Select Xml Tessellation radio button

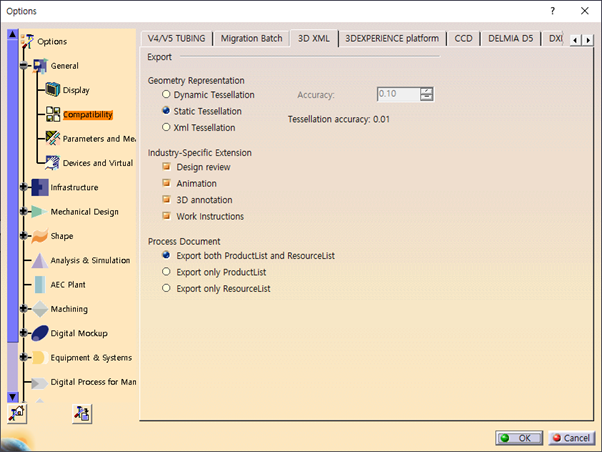[166, 127]
